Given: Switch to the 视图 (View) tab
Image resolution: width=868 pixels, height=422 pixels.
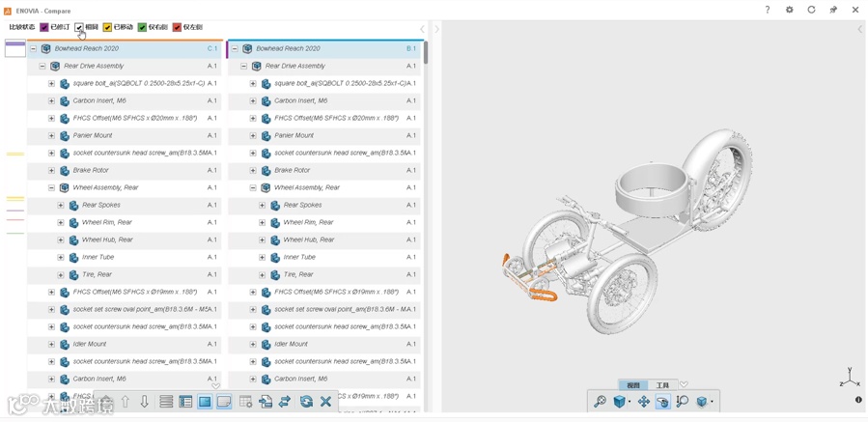Looking at the screenshot, I should tap(633, 385).
